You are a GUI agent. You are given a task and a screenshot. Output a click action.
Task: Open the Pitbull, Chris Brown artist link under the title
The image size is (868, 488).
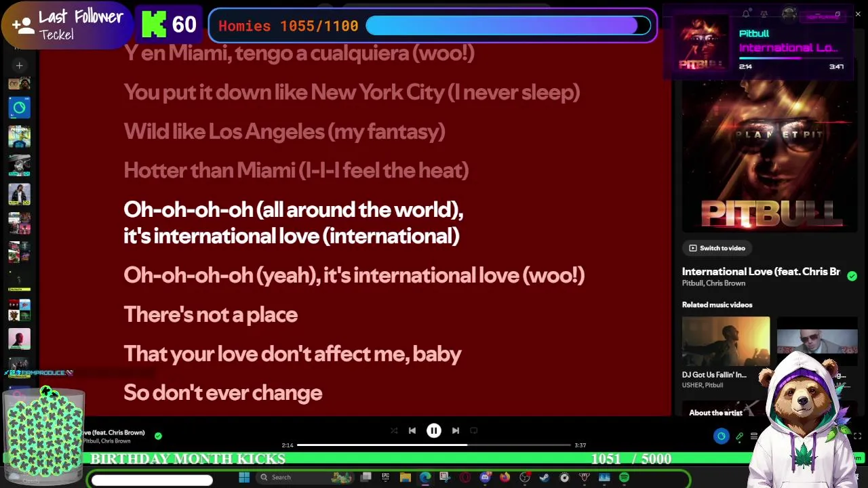(713, 283)
